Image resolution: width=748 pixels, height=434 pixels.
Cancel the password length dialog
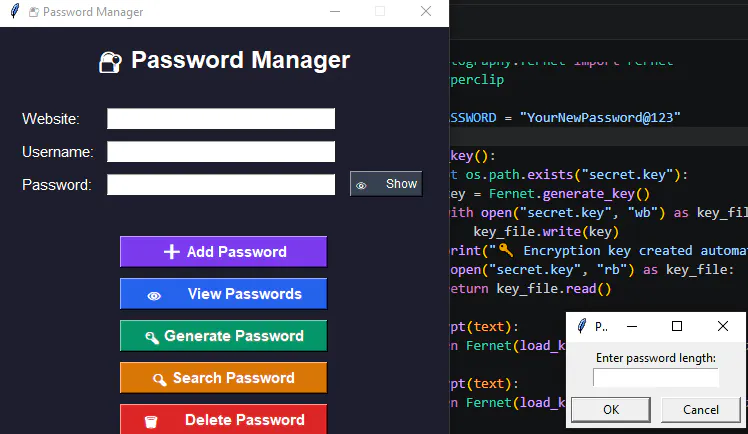coord(700,410)
